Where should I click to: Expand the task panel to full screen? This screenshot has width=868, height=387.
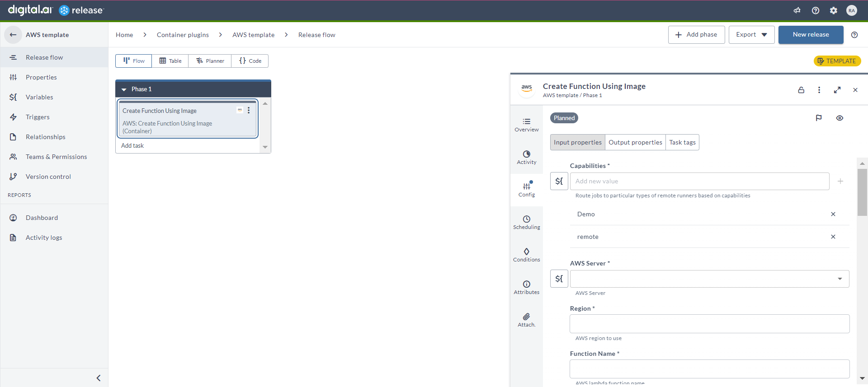[837, 90]
